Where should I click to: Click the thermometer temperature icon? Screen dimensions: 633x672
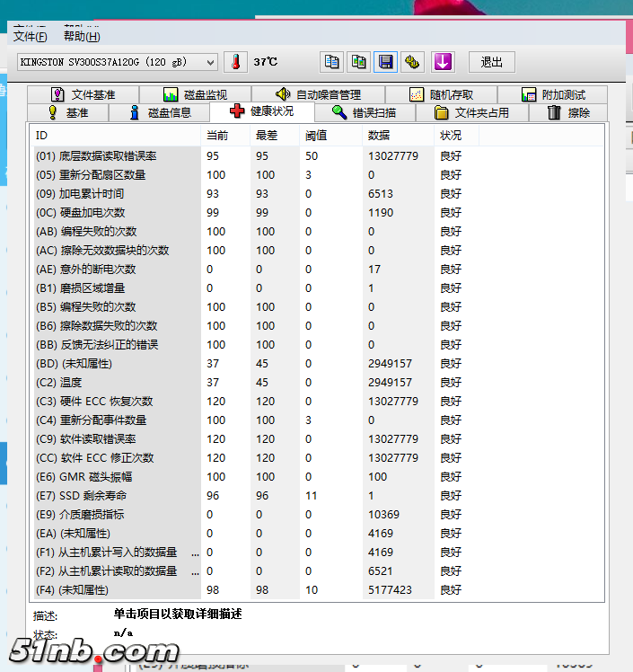pyautogui.click(x=235, y=62)
